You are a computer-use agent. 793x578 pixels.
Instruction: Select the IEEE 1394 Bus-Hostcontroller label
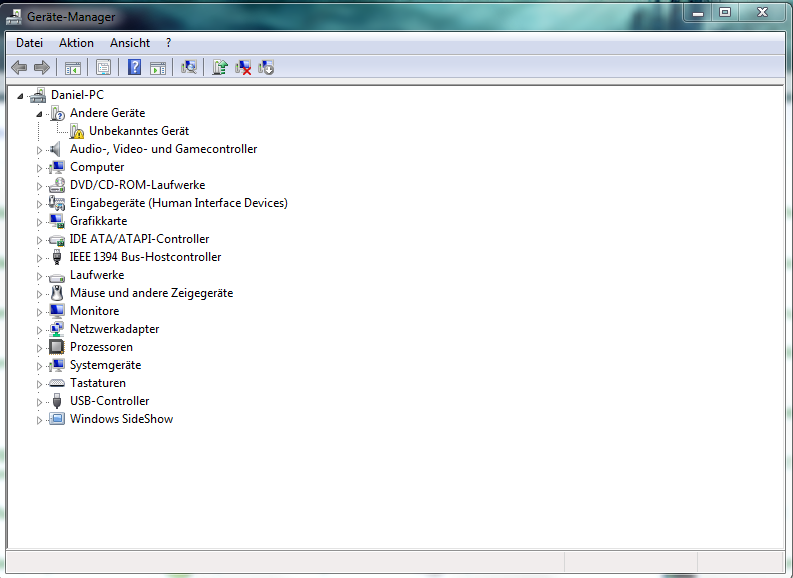click(x=146, y=257)
